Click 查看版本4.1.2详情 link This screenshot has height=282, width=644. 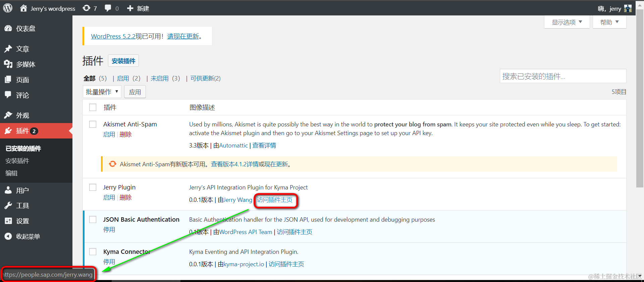(234, 164)
